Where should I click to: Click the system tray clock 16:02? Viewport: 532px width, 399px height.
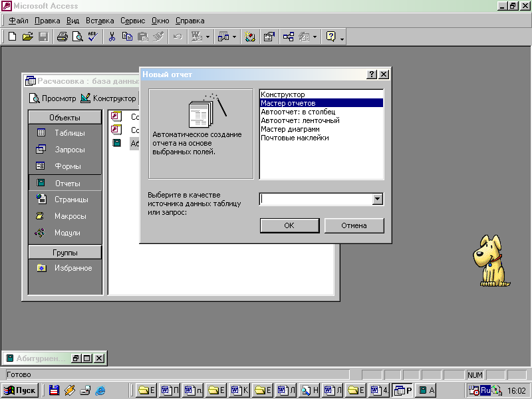click(517, 390)
